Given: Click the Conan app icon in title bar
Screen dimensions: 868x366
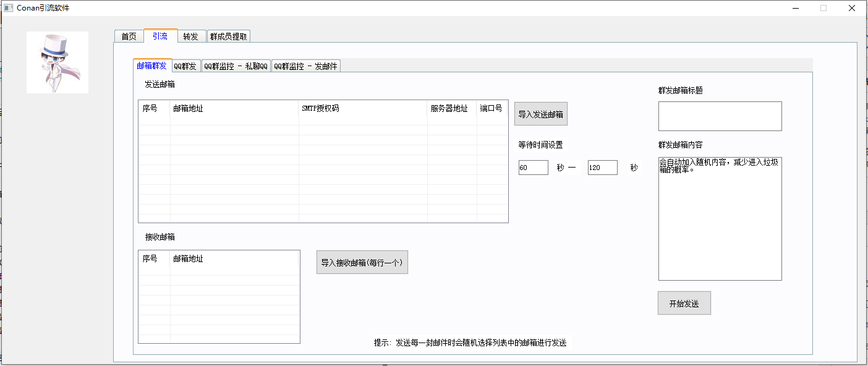Looking at the screenshot, I should [9, 8].
